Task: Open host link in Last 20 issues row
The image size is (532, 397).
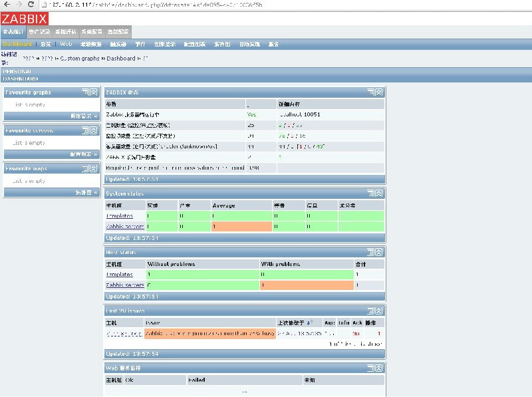Action: 124,334
